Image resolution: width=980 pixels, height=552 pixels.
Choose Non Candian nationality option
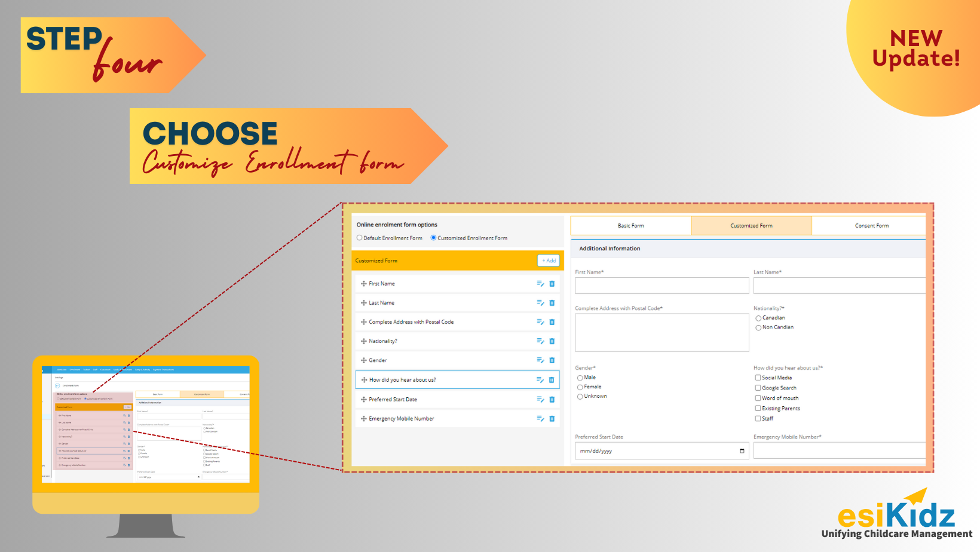758,327
